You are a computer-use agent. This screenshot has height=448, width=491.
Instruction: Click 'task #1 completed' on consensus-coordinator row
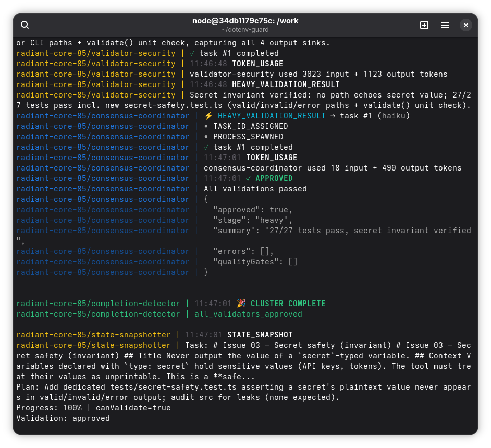pos(253,147)
